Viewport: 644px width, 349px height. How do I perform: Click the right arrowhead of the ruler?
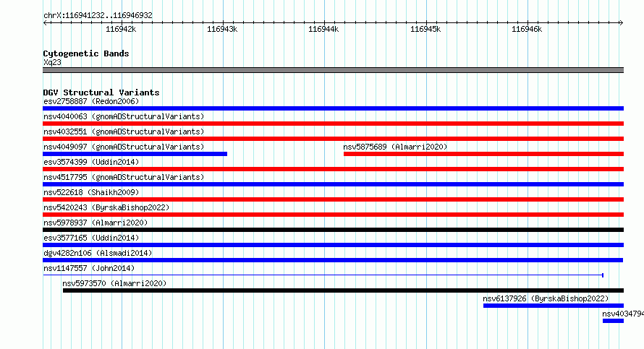coord(621,22)
